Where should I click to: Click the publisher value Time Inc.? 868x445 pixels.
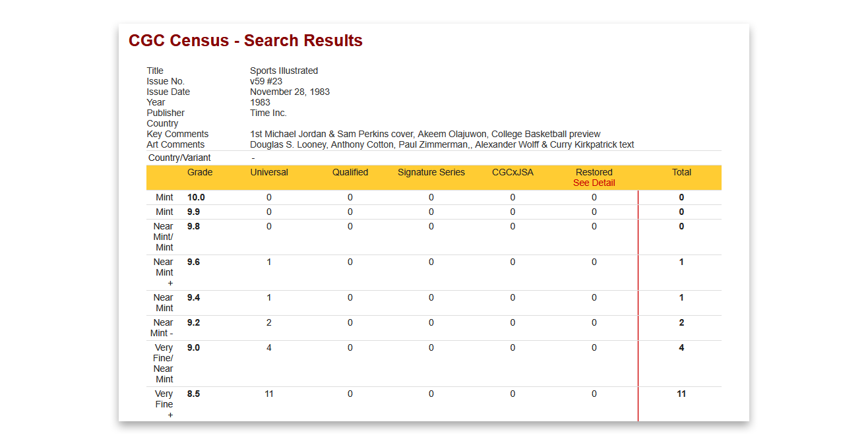point(268,113)
